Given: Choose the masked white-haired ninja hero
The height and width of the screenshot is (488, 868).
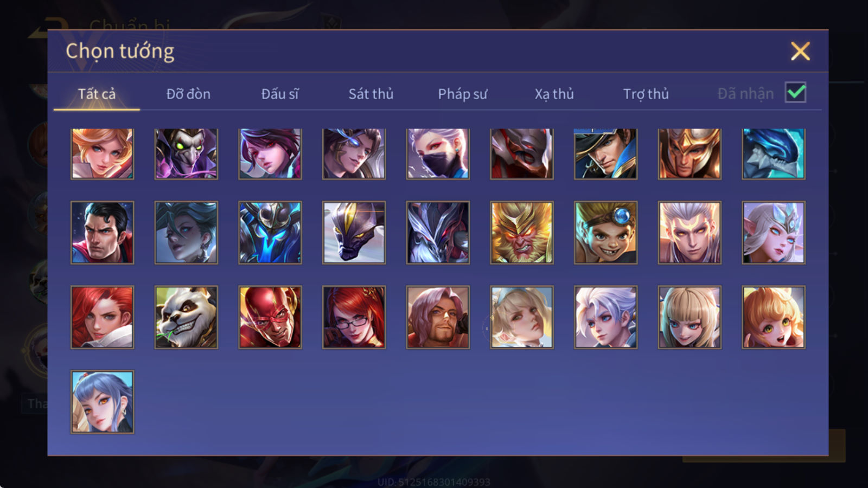Looking at the screenshot, I should point(438,154).
